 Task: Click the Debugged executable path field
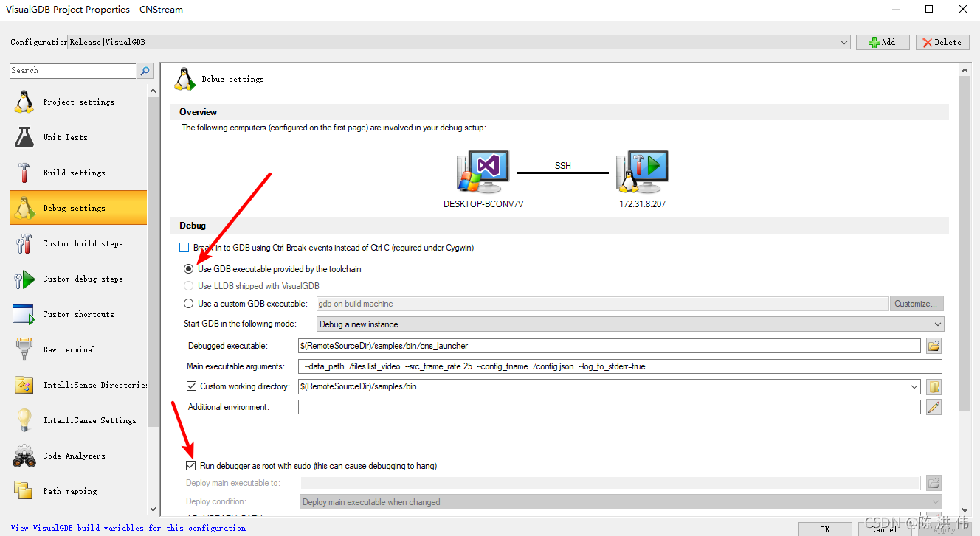tap(610, 346)
